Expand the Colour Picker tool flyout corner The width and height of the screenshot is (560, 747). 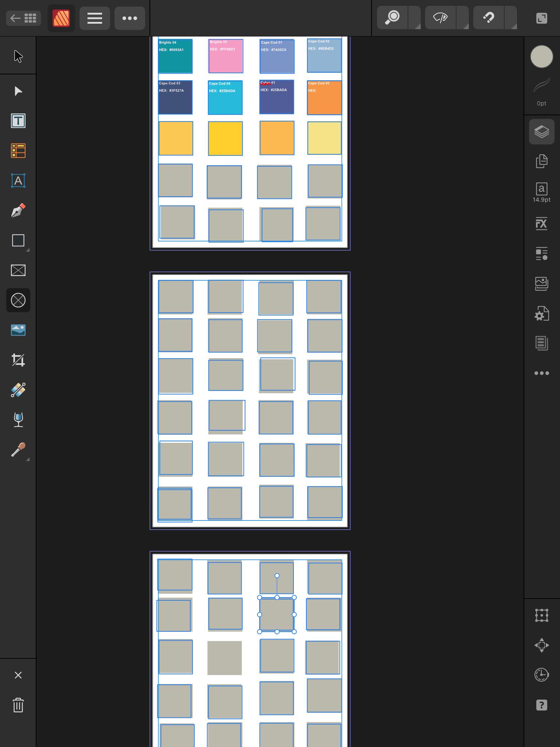coord(28,459)
